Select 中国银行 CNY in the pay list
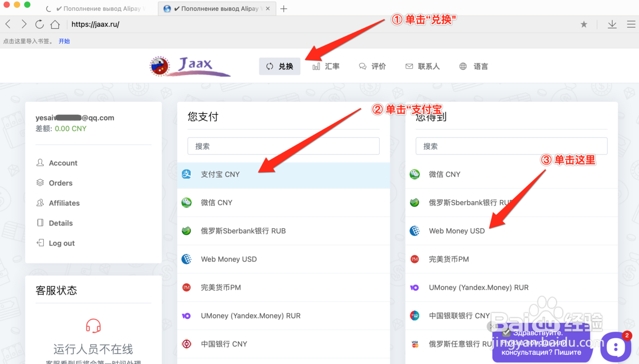Viewport: 639px width, 364px height. click(x=283, y=344)
